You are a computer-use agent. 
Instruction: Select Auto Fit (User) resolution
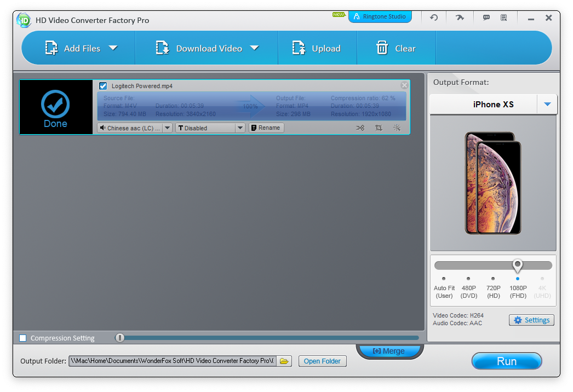[444, 288]
